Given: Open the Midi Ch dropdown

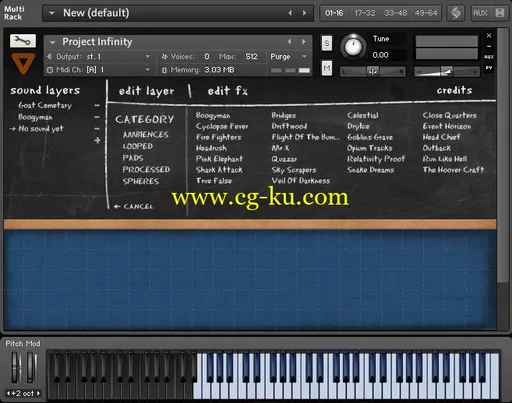Looking at the screenshot, I should point(148,70).
